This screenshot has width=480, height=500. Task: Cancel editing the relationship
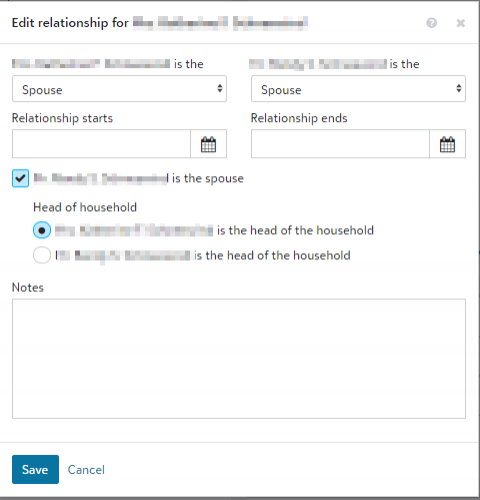point(86,470)
